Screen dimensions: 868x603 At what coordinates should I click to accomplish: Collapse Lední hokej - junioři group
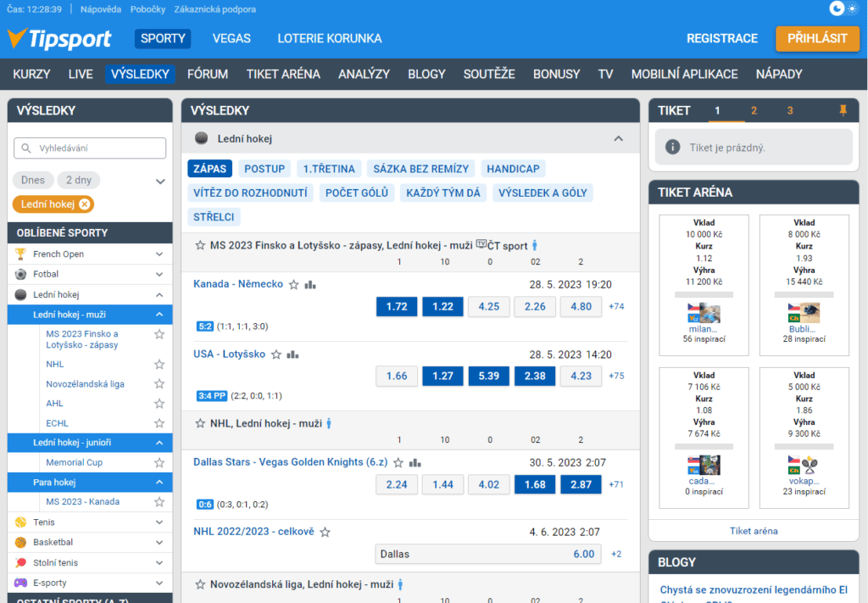point(159,443)
